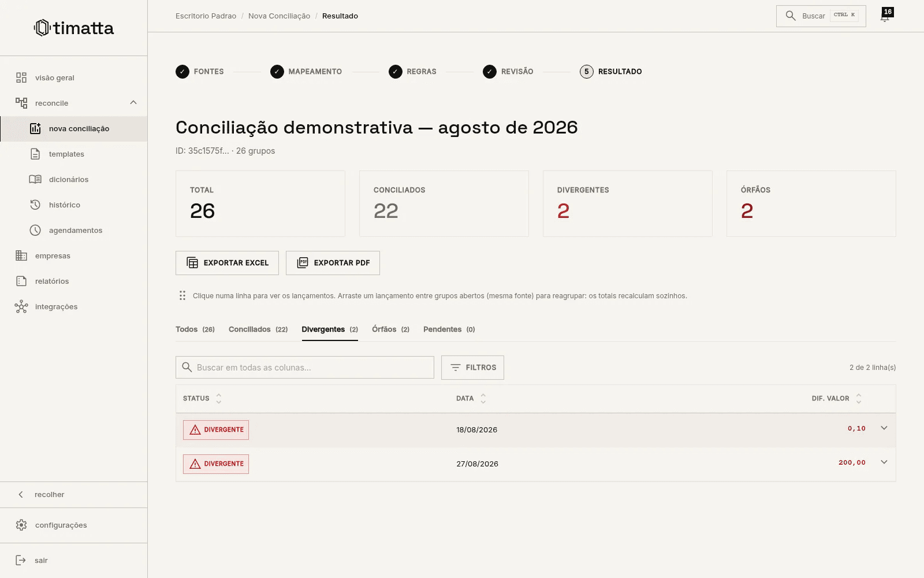
Task: Go to Escritorio Padrao breadcrumb
Action: tap(206, 16)
